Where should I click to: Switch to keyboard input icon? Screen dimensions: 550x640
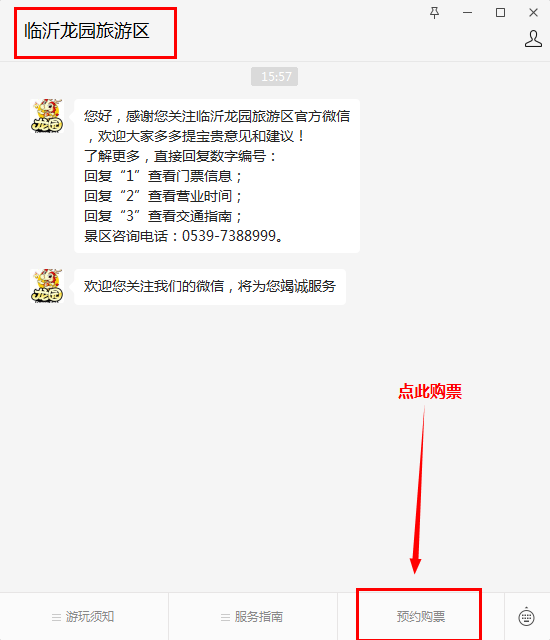(526, 616)
